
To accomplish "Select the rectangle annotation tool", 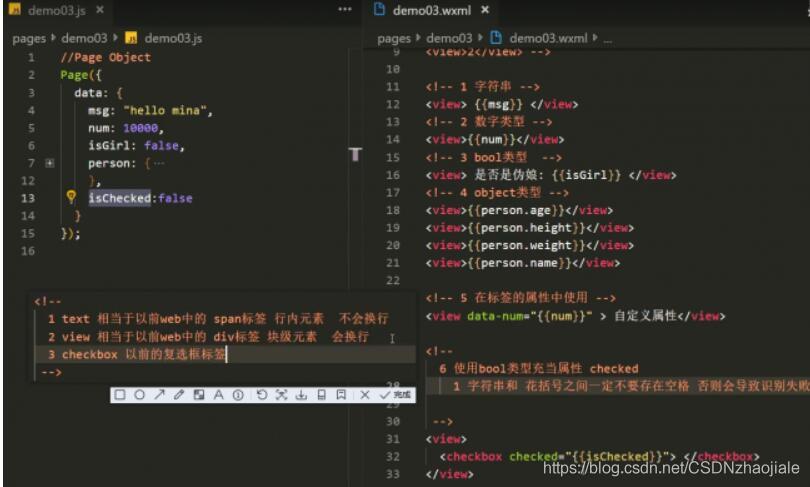I will [120, 395].
